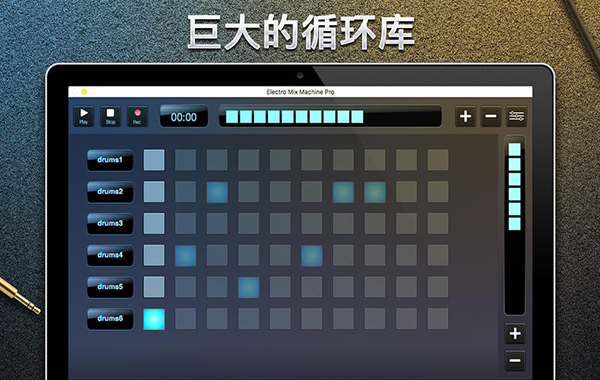Viewport: 600px width, 380px height.
Task: Click the top minus button beside progress bar
Action: (x=491, y=116)
